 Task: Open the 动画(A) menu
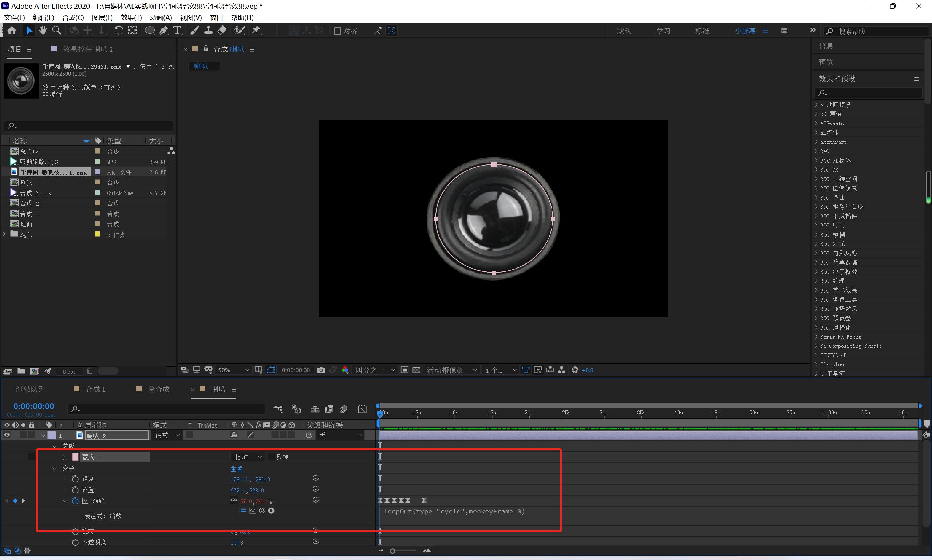point(161,18)
